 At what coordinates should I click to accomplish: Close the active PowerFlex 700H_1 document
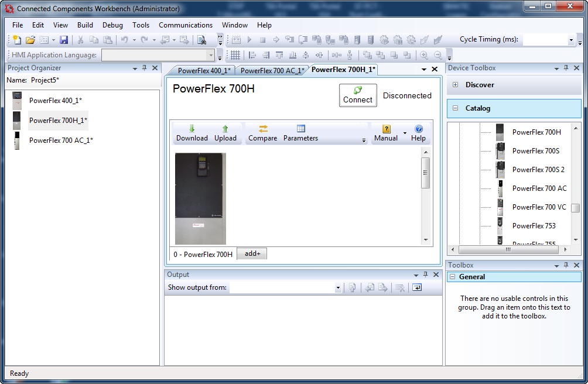435,69
